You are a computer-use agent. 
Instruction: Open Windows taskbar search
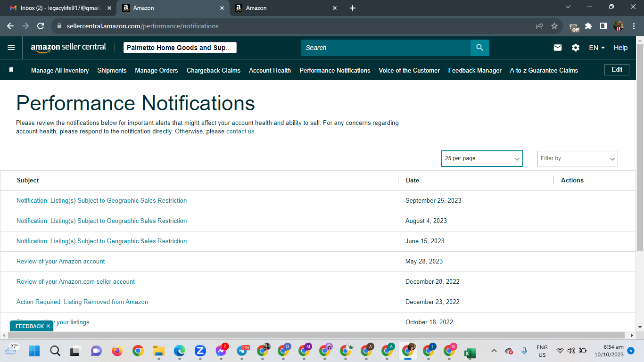point(55,351)
